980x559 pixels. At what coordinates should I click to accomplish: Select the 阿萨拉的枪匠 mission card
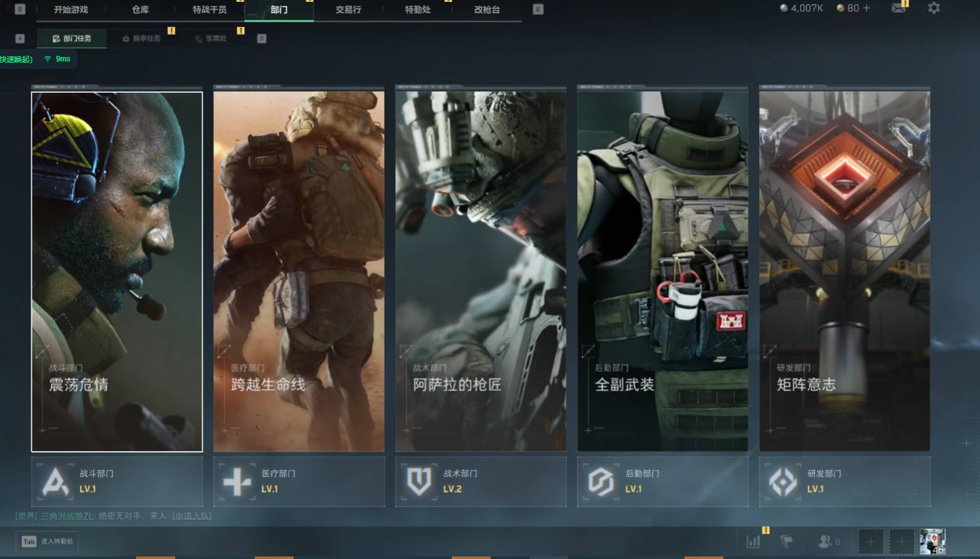[481, 272]
